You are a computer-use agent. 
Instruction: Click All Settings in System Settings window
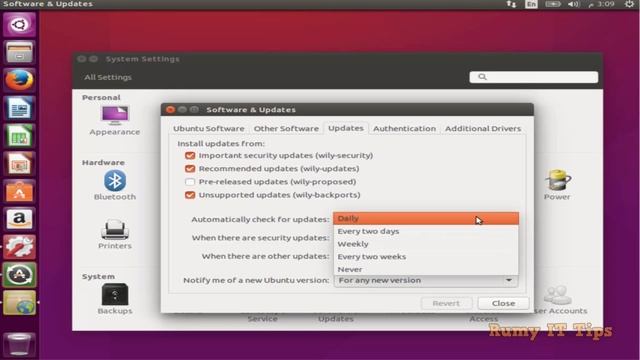coord(108,77)
